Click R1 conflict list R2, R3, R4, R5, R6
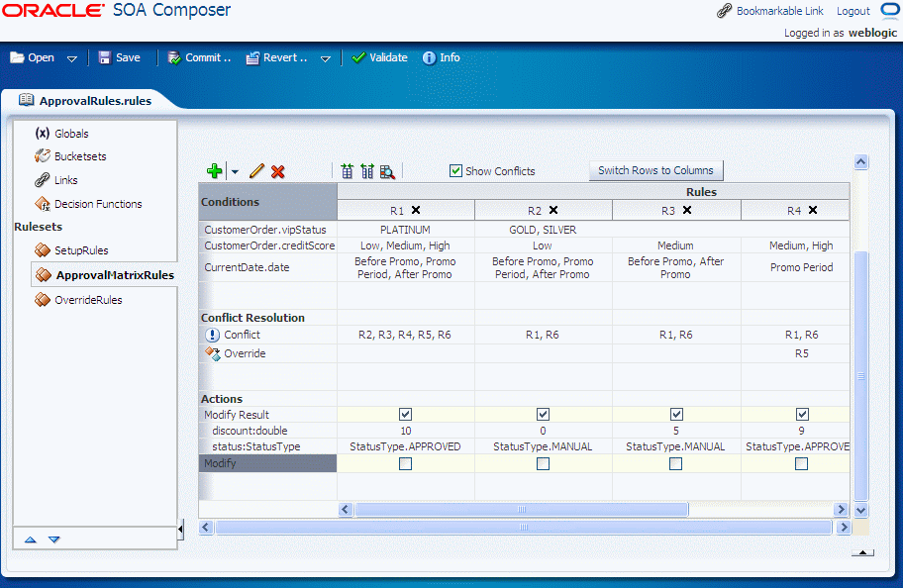Viewport: 903px width, 588px height. click(405, 335)
